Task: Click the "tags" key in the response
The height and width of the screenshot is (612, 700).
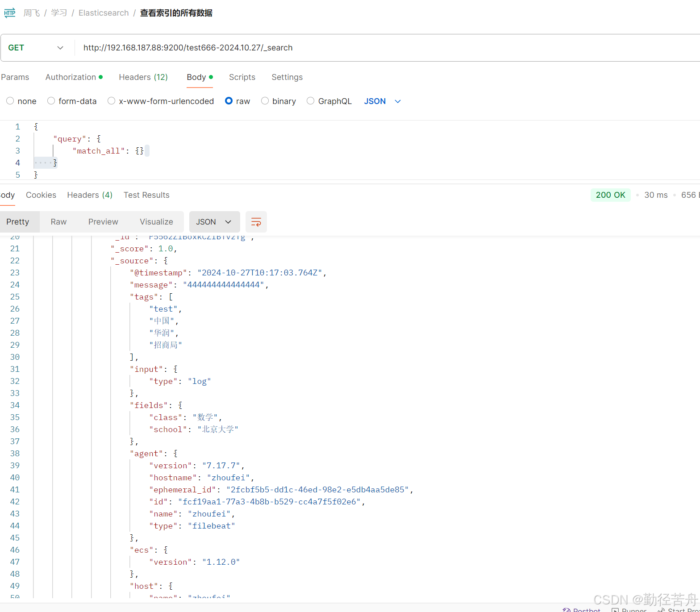Action: (144, 297)
